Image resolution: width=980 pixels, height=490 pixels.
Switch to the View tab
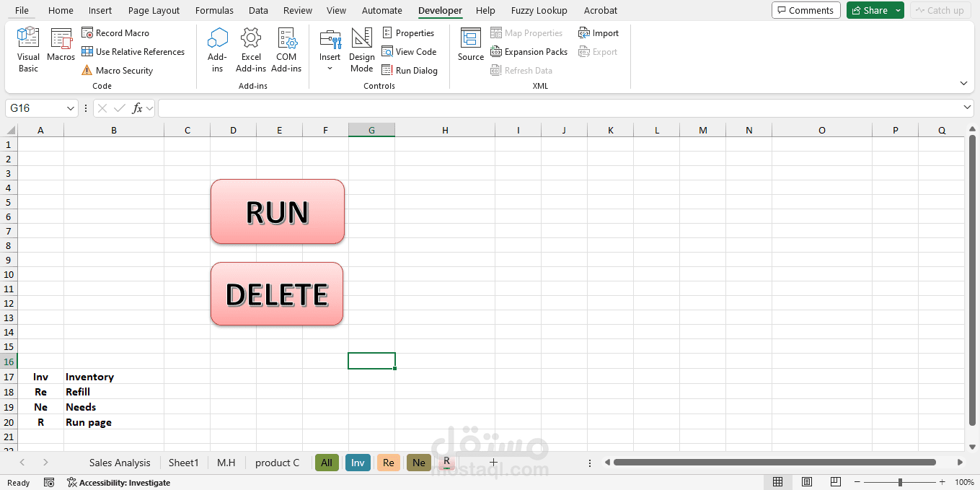[x=336, y=10]
